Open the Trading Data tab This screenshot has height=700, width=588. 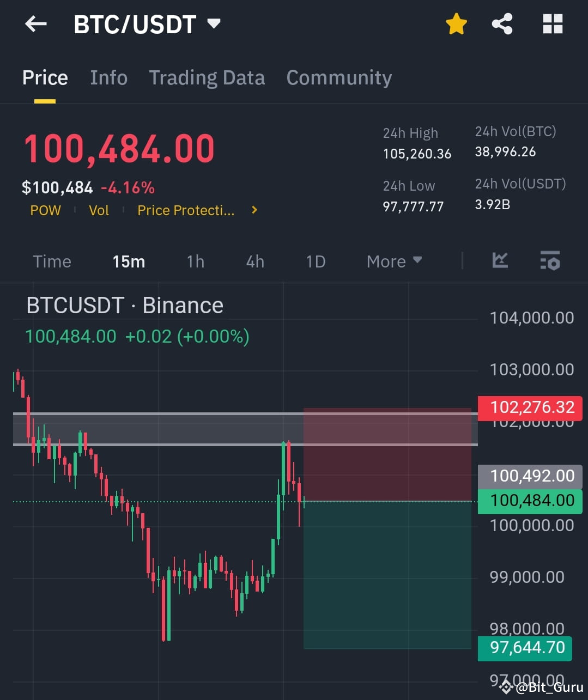pos(207,78)
